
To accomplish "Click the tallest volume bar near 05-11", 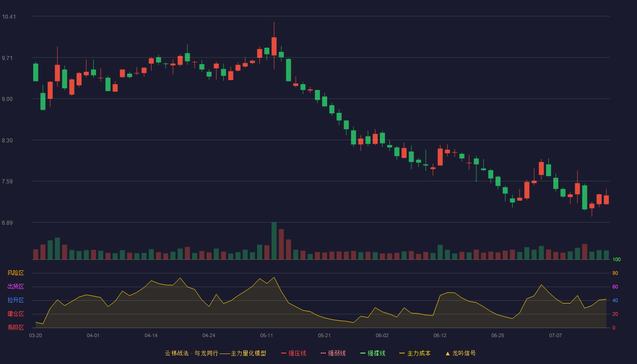I will pyautogui.click(x=274, y=241).
